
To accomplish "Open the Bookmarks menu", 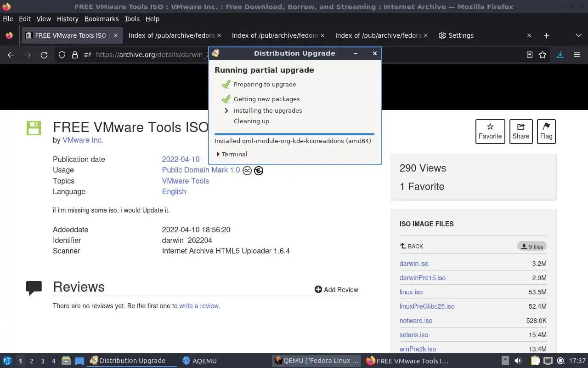I will (x=102, y=19).
